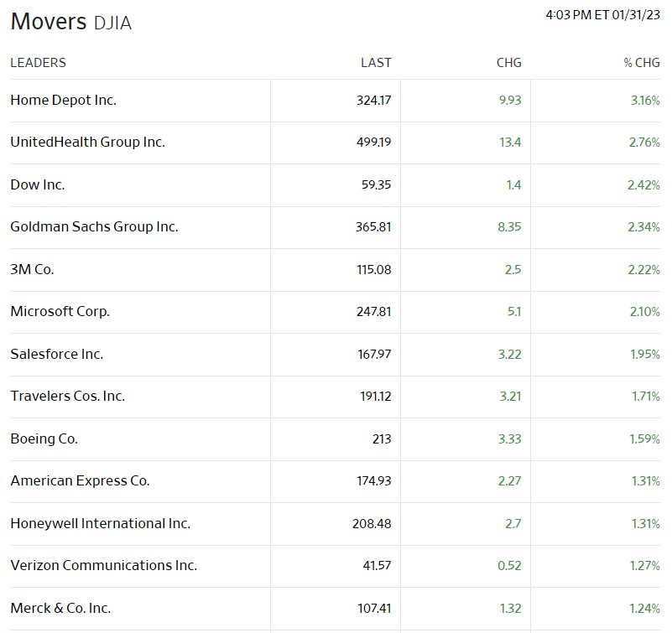Select Microsoft change value 5.1
The image size is (672, 633).
click(514, 311)
